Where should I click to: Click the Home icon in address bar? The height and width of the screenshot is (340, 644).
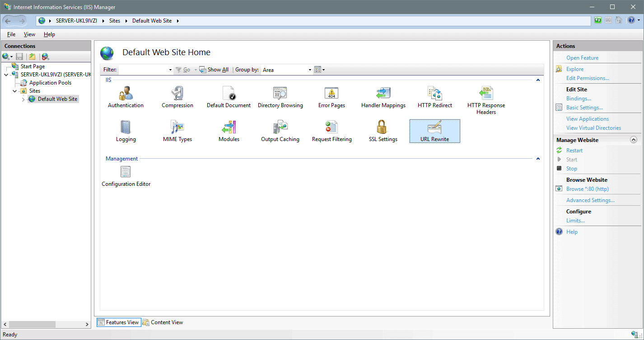[619, 20]
